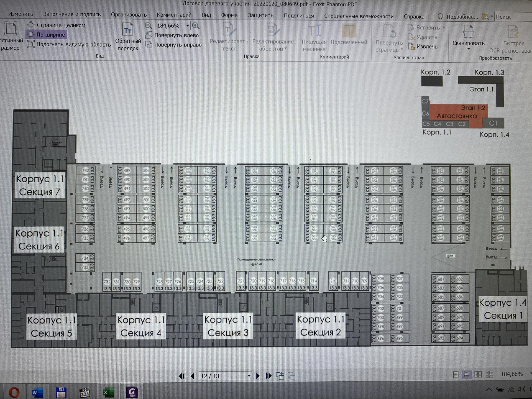Rotate view left with Повернуть влево
The image size is (532, 399).
(172, 35)
